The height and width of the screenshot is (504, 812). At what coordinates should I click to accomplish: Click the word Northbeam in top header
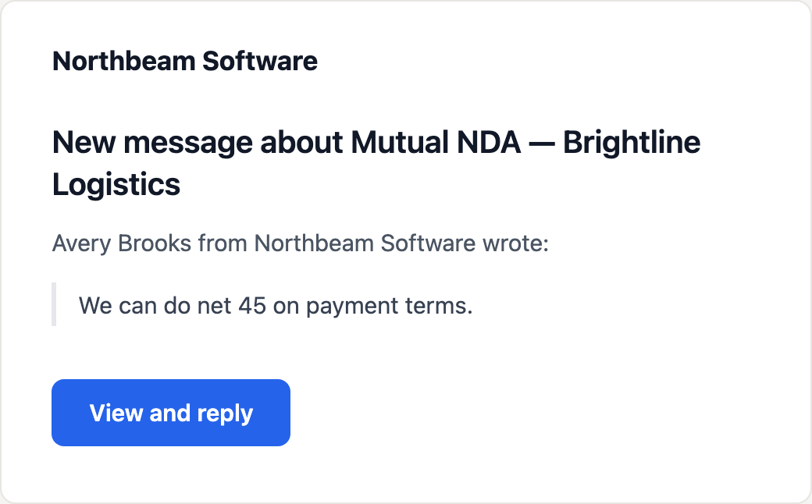coord(124,61)
